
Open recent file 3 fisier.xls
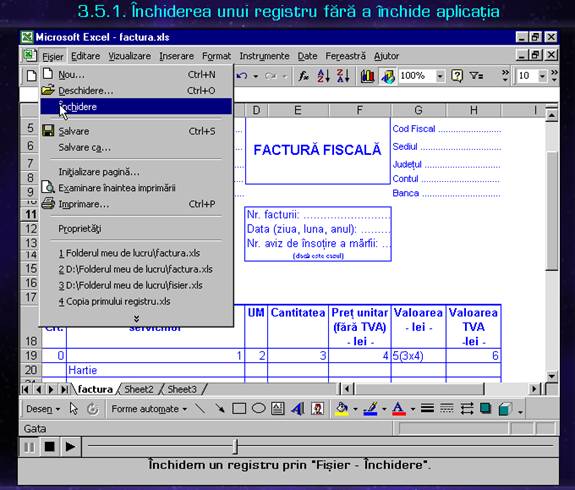[136, 285]
